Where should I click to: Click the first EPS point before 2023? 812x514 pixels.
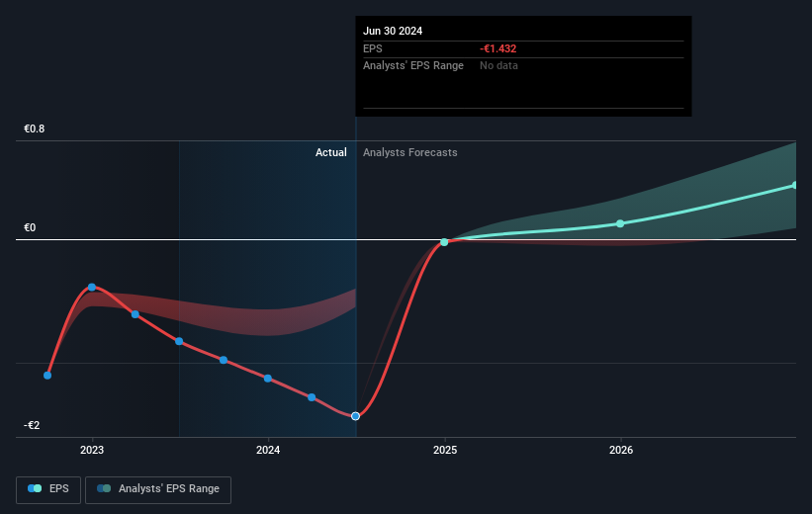click(x=47, y=376)
